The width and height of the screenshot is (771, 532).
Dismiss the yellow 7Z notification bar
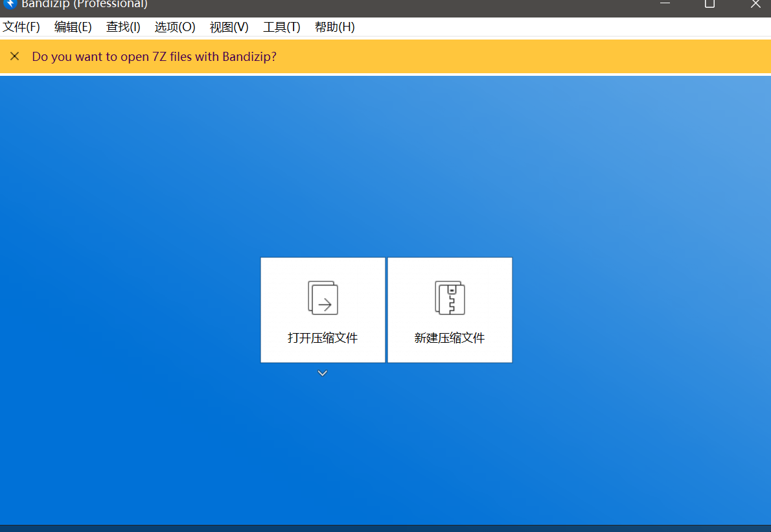coord(15,56)
